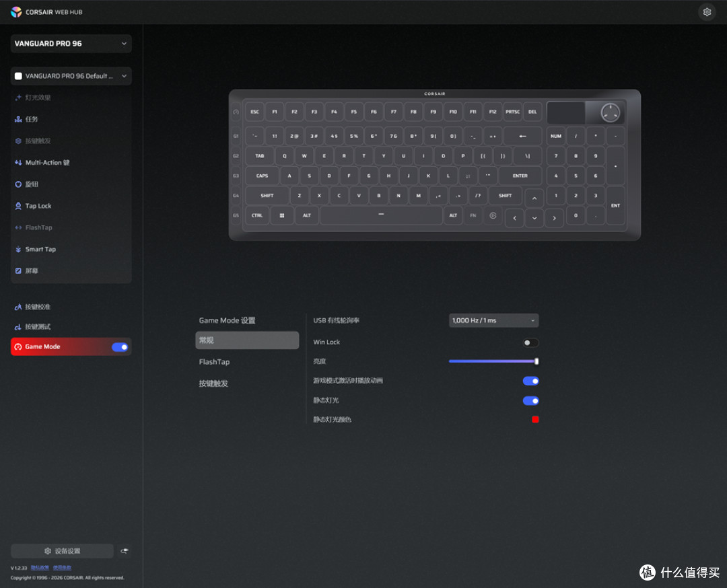Switch to the FlashTap tab under Game Mode 设置
This screenshot has height=588, width=727.
(x=214, y=362)
